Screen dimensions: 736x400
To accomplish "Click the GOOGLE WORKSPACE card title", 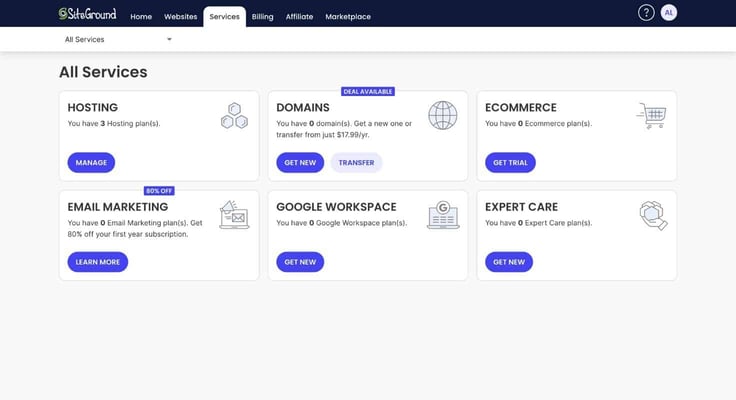I will [336, 207].
